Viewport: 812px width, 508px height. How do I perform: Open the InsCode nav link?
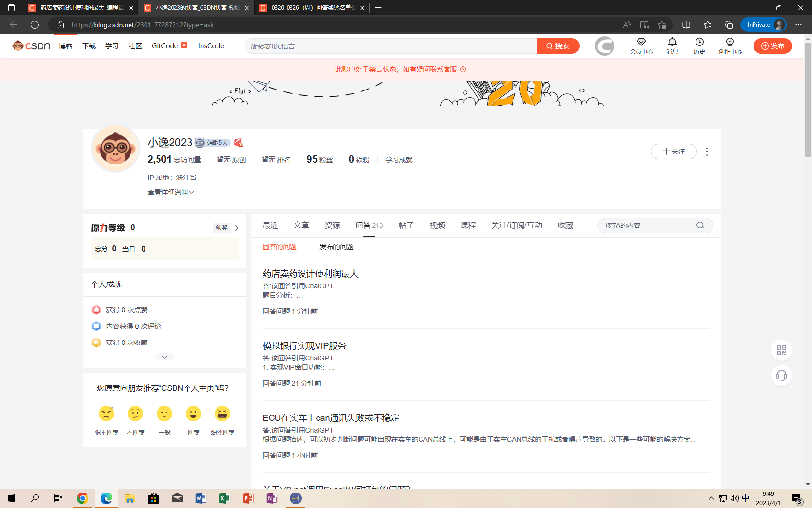211,46
